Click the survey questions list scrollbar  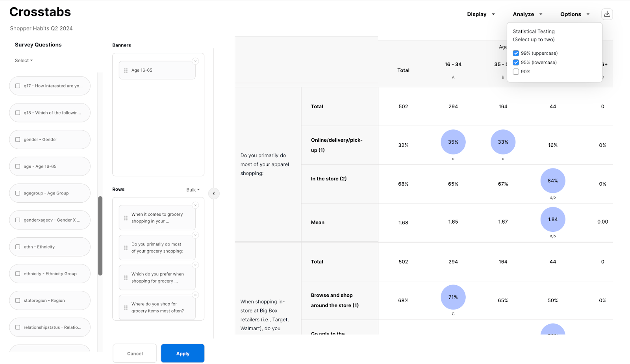100,235
